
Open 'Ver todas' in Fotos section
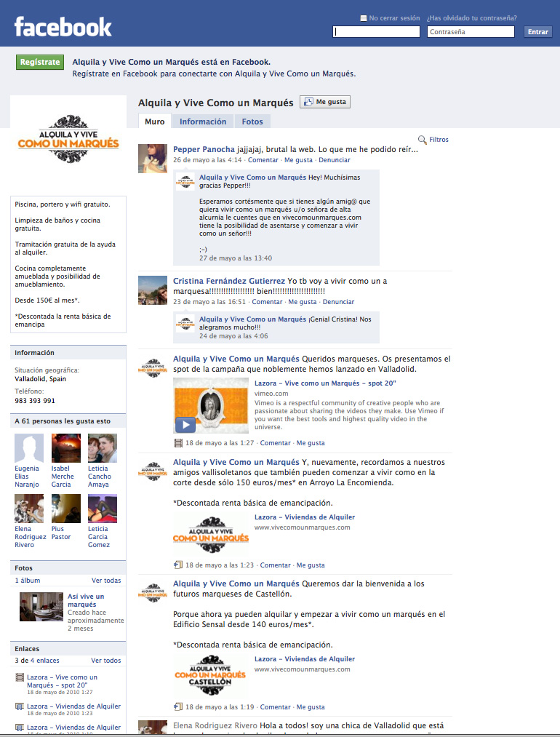coord(106,581)
